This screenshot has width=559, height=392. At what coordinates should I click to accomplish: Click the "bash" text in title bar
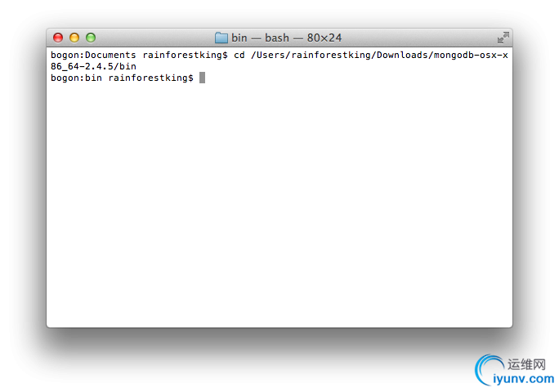point(277,38)
